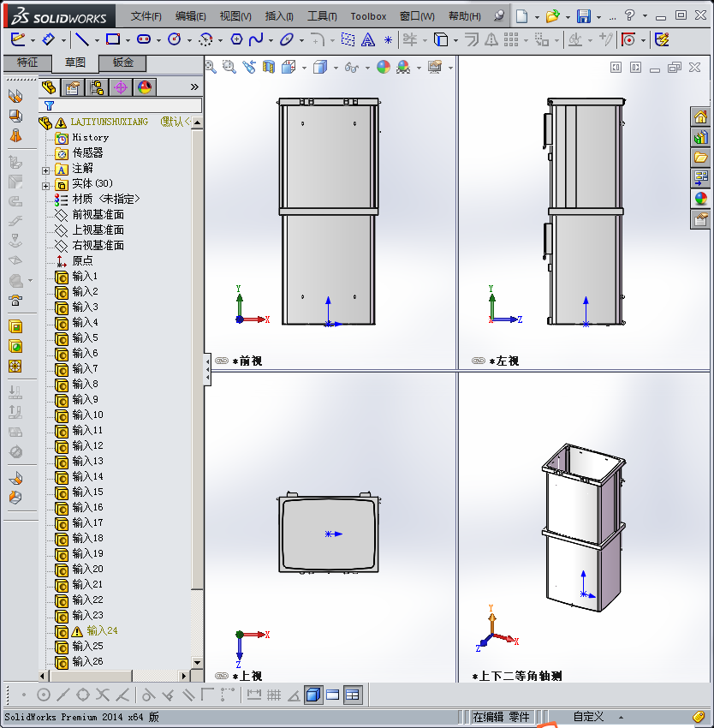This screenshot has width=714, height=728.
Task: Click the LAJIYUNSHUXIANG root part node
Action: pyautogui.click(x=109, y=122)
